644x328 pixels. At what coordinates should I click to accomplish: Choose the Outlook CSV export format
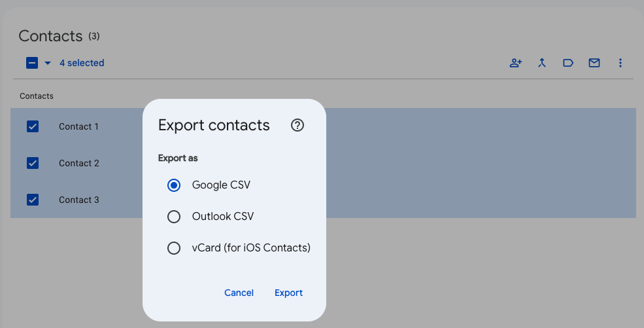click(174, 217)
